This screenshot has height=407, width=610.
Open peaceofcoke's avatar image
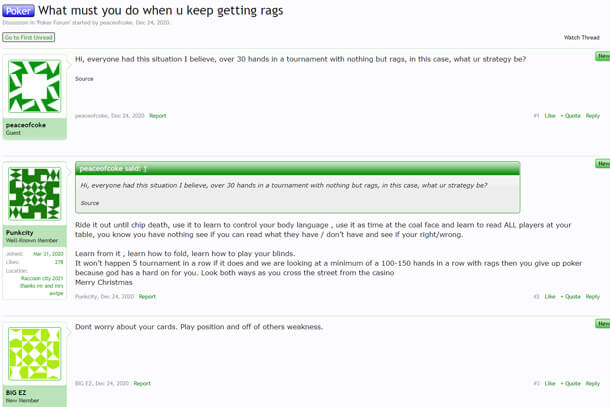pyautogui.click(x=35, y=86)
